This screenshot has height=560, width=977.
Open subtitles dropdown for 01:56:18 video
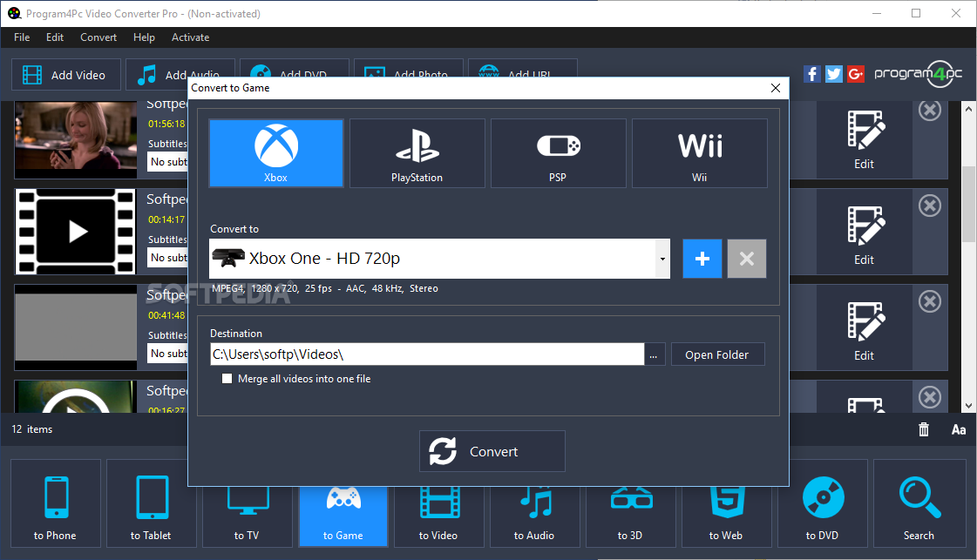[168, 162]
